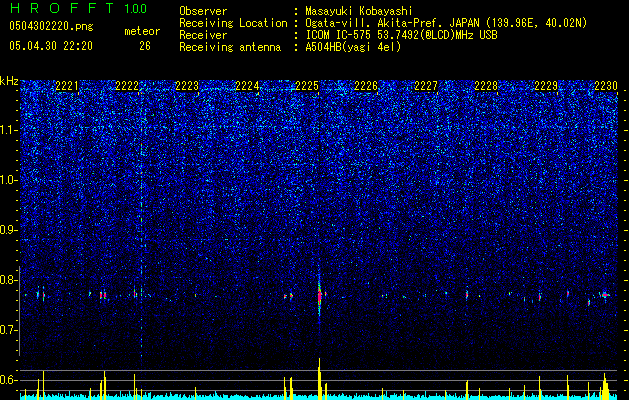Click the 2229 time marker

click(x=546, y=86)
